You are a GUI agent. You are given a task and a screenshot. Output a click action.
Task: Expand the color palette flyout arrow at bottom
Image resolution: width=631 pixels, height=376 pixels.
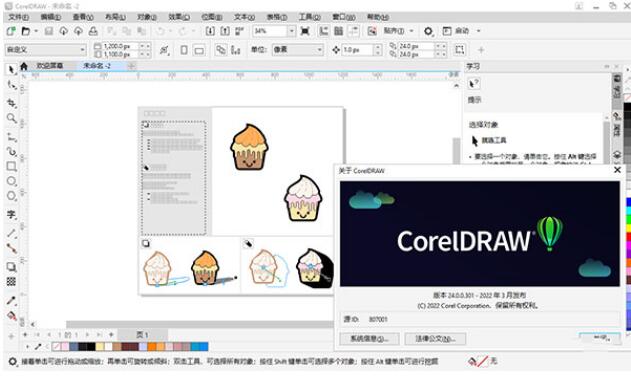(x=27, y=346)
